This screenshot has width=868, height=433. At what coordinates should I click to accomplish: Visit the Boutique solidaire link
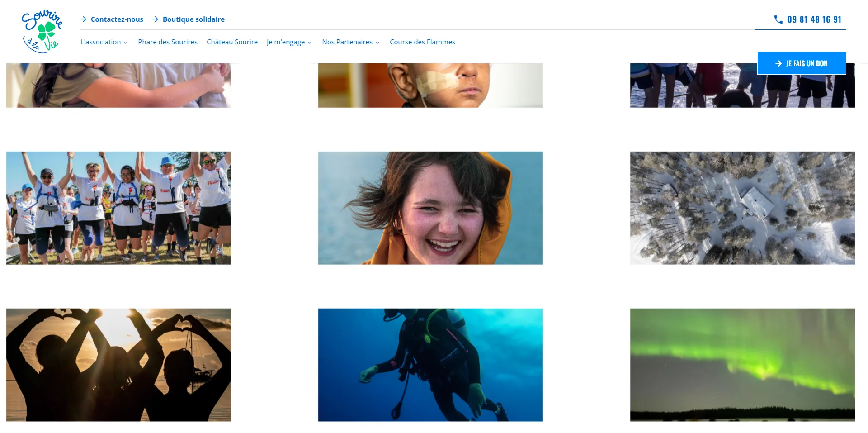pos(193,19)
